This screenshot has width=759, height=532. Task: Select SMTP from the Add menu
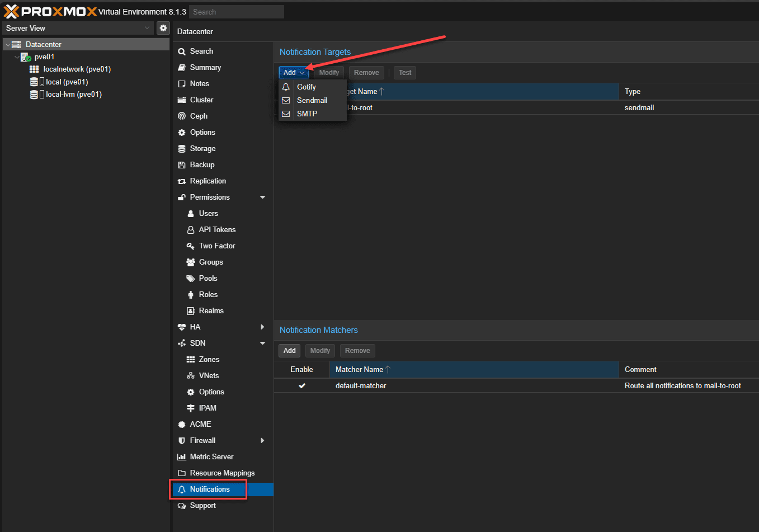pyautogui.click(x=307, y=114)
